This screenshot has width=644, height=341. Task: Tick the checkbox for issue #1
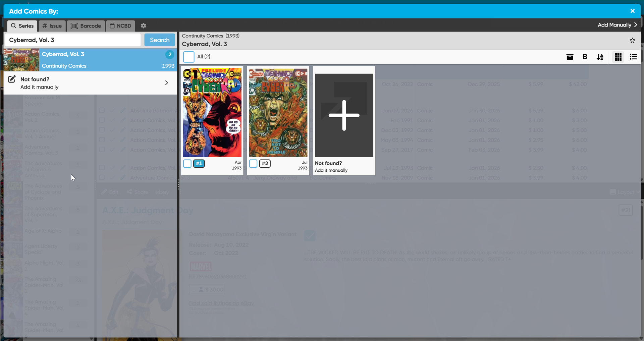(187, 164)
